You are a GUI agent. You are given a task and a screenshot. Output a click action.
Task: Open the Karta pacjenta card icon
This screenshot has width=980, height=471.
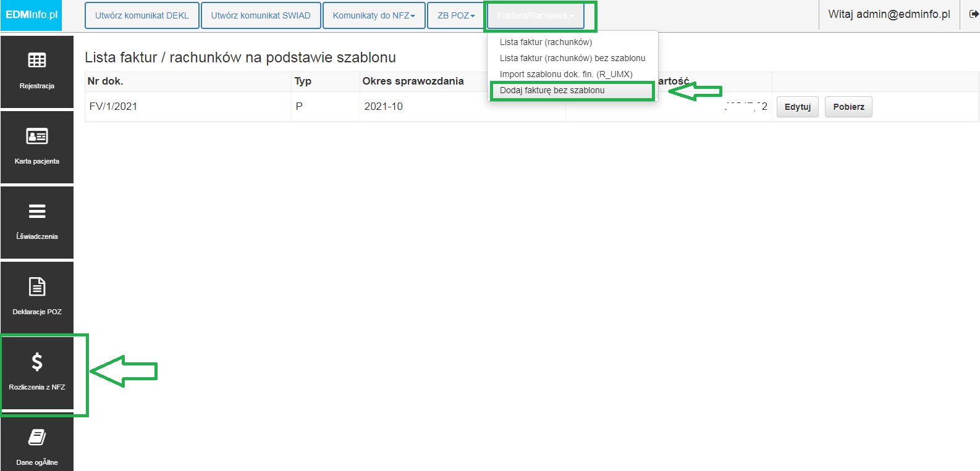point(37,136)
